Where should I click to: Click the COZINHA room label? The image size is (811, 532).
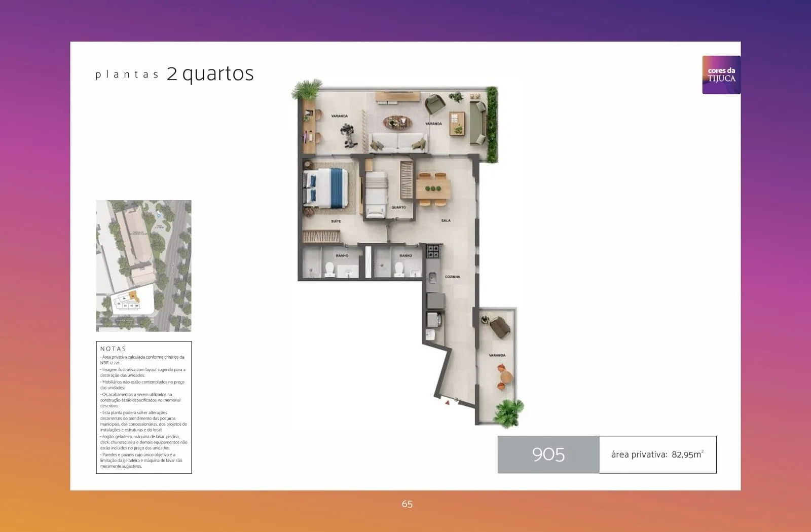pyautogui.click(x=453, y=277)
